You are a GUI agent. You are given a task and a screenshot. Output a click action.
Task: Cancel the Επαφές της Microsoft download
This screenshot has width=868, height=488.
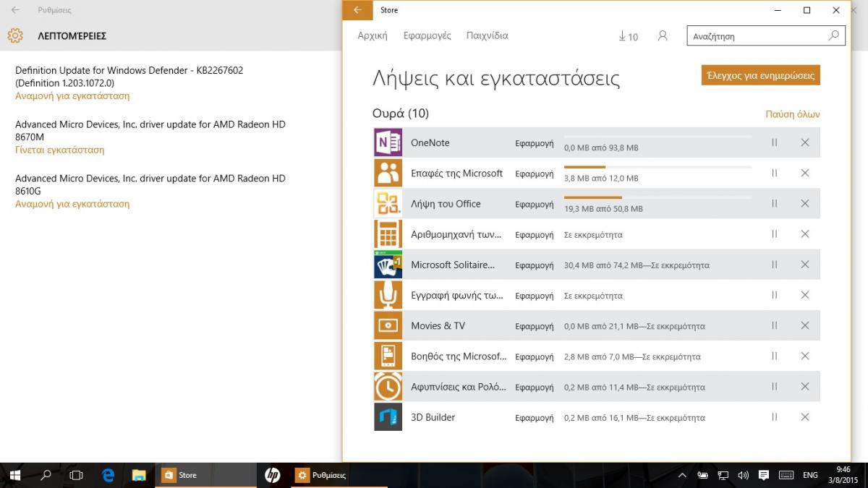point(804,174)
